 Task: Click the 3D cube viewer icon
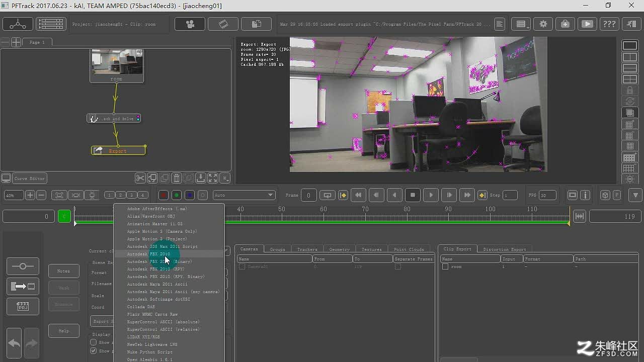tap(605, 195)
